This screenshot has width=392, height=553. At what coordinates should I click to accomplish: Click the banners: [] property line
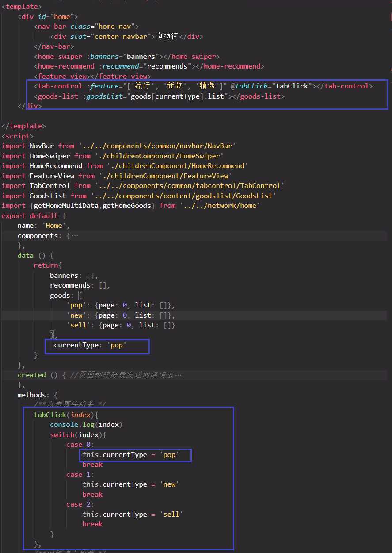[x=74, y=276]
